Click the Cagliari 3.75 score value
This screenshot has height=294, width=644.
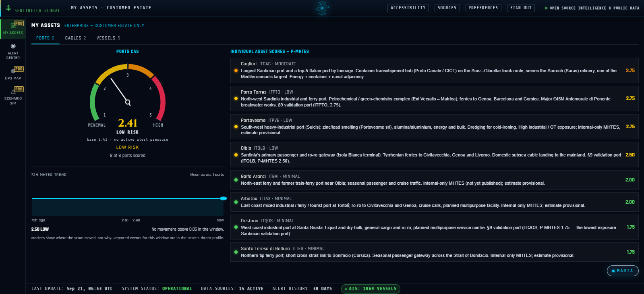[630, 71]
